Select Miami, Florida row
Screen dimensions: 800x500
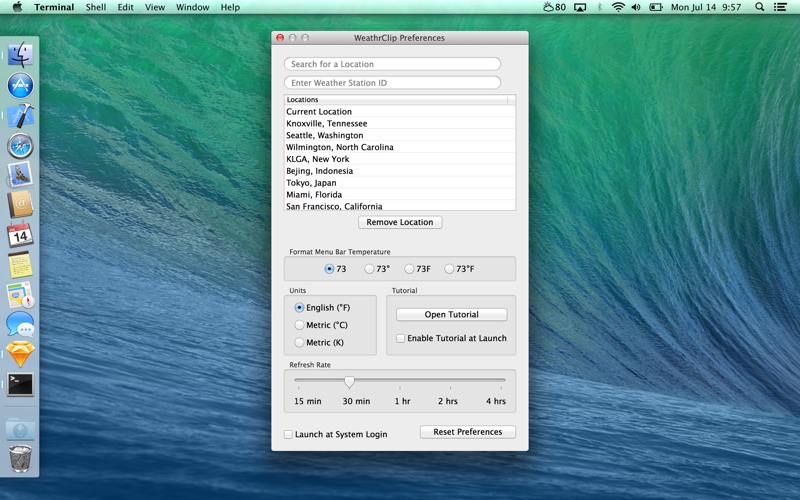[400, 194]
